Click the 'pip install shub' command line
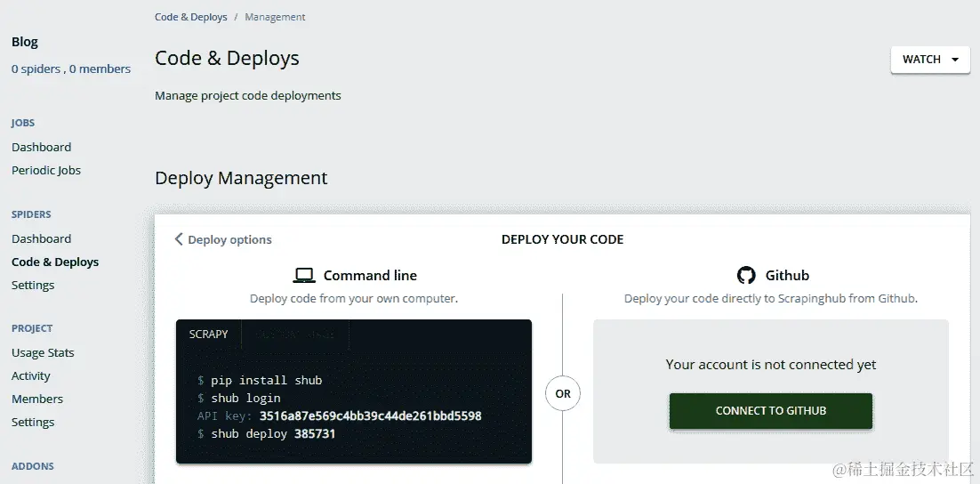 click(x=260, y=380)
